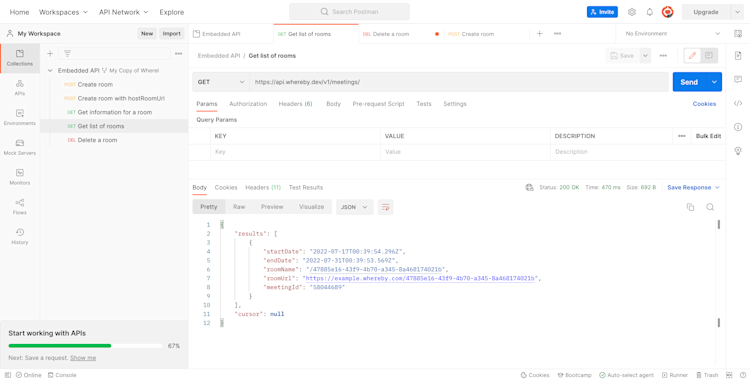Switch to the request Headers (6) tab
This screenshot has width=750, height=381.
point(295,104)
